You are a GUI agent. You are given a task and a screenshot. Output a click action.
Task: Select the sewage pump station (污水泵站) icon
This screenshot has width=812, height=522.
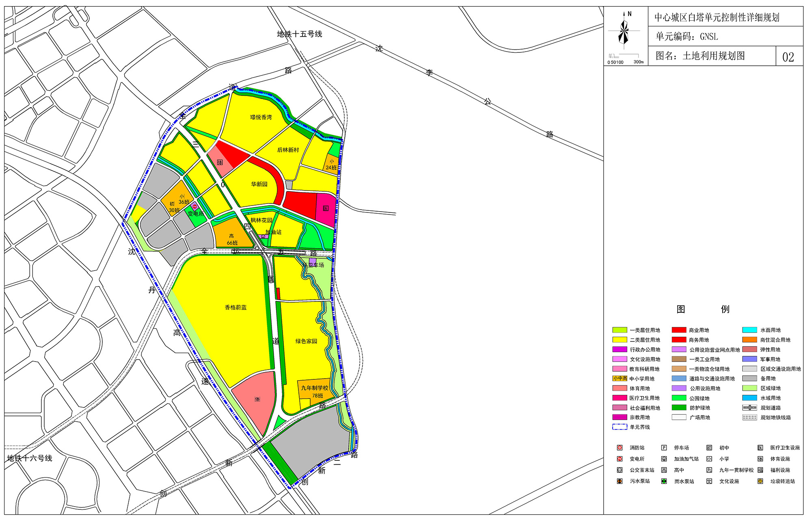(620, 481)
